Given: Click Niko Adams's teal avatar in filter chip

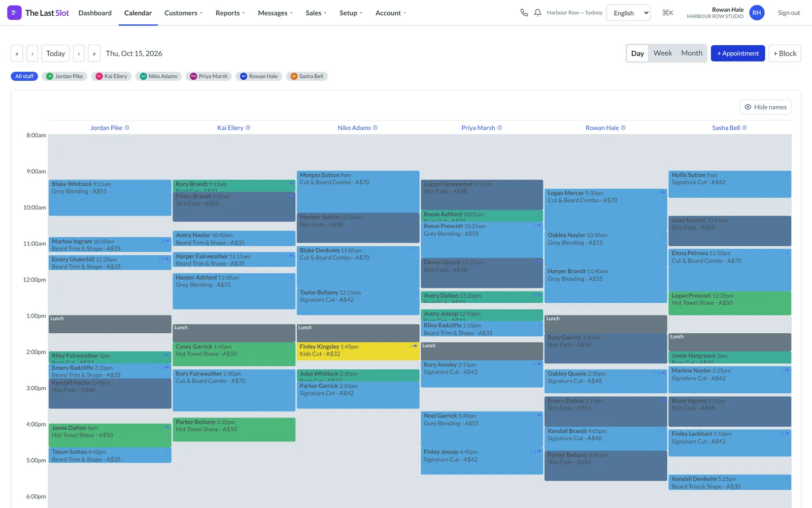Looking at the screenshot, I should point(143,76).
